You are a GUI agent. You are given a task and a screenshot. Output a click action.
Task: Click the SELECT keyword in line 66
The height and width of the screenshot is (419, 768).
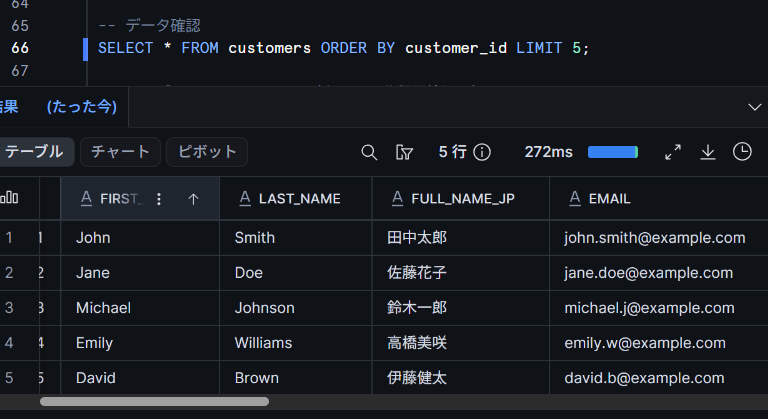pos(125,48)
